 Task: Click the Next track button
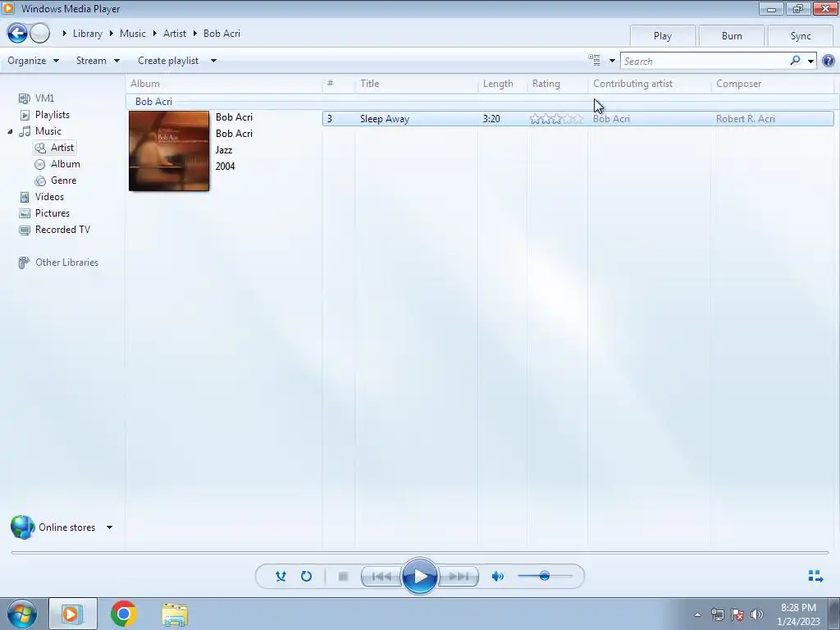point(459,577)
